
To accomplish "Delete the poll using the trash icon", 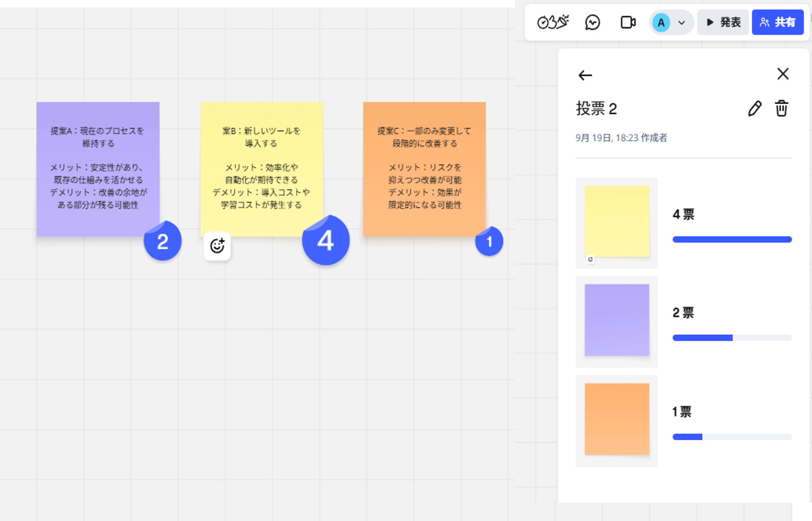I will click(782, 109).
